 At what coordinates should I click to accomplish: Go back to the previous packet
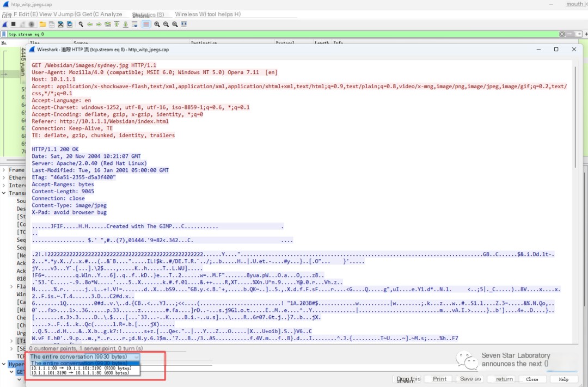pos(90,24)
